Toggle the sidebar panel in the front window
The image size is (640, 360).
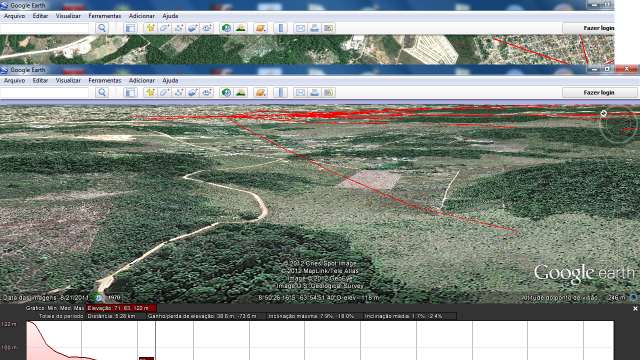pos(130,92)
